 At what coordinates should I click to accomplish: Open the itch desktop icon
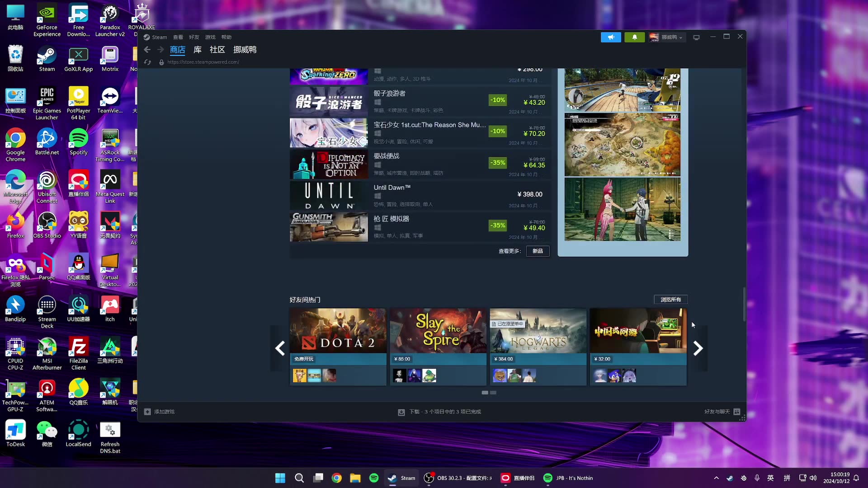point(110,309)
